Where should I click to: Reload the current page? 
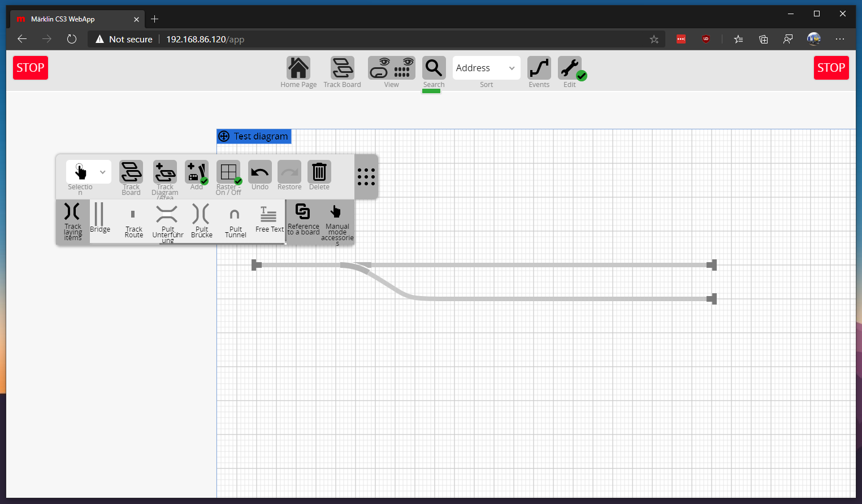click(x=72, y=39)
